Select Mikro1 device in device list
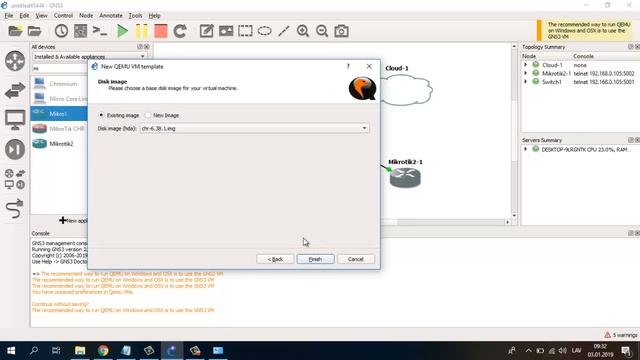The width and height of the screenshot is (640, 360). tap(59, 113)
